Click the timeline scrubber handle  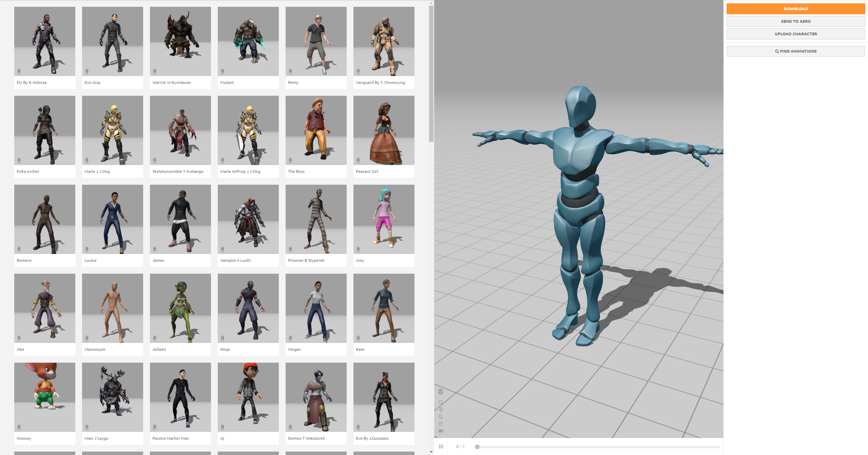pyautogui.click(x=478, y=447)
